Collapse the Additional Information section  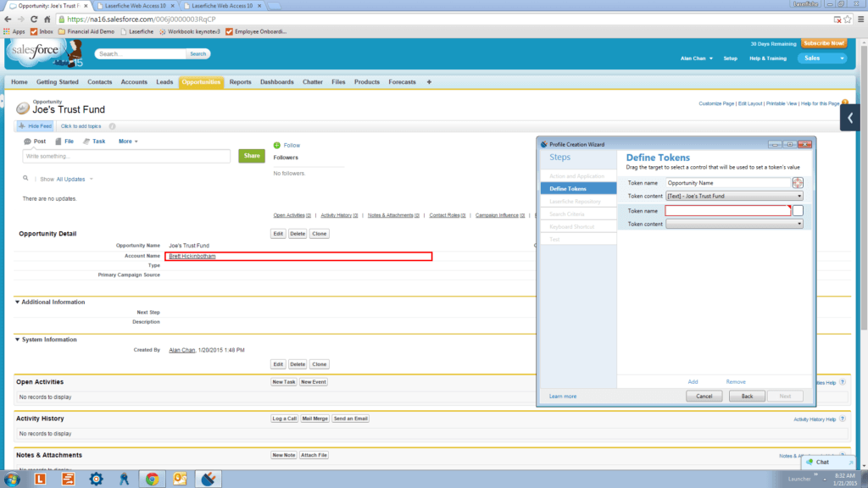pos(17,302)
